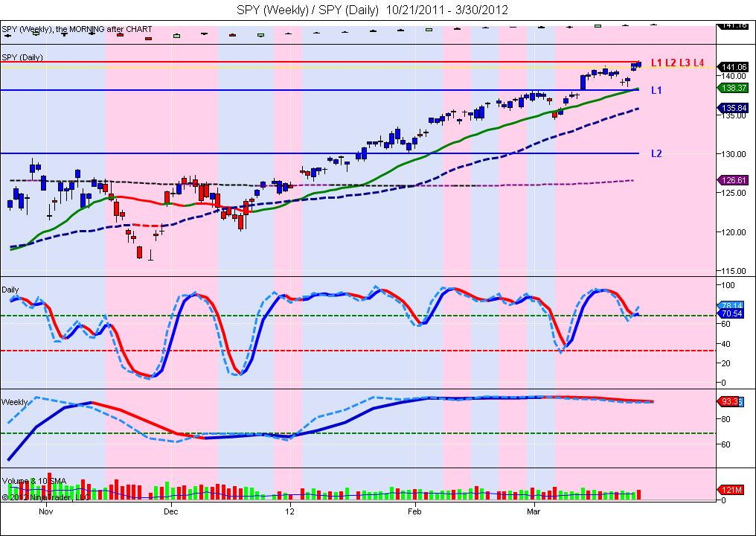Image resolution: width=756 pixels, height=536 pixels.
Task: Select the 'SPY (Weekly), the MORNING after CHART' label
Action: tap(77, 29)
